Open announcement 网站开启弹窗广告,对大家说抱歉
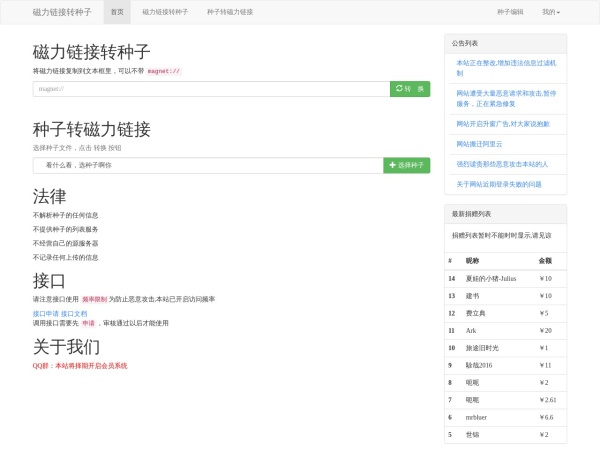The width and height of the screenshot is (600, 450). click(503, 123)
